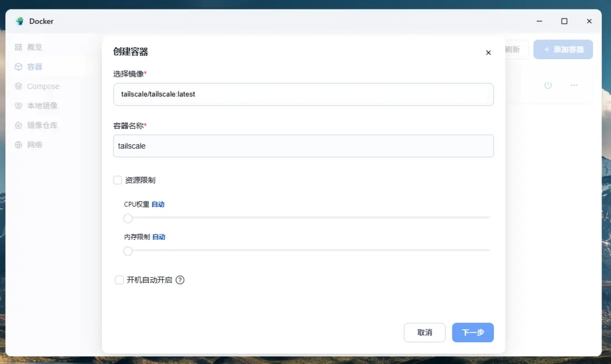Click the green container power icon
Screen dimensions: 611x364
click(548, 85)
